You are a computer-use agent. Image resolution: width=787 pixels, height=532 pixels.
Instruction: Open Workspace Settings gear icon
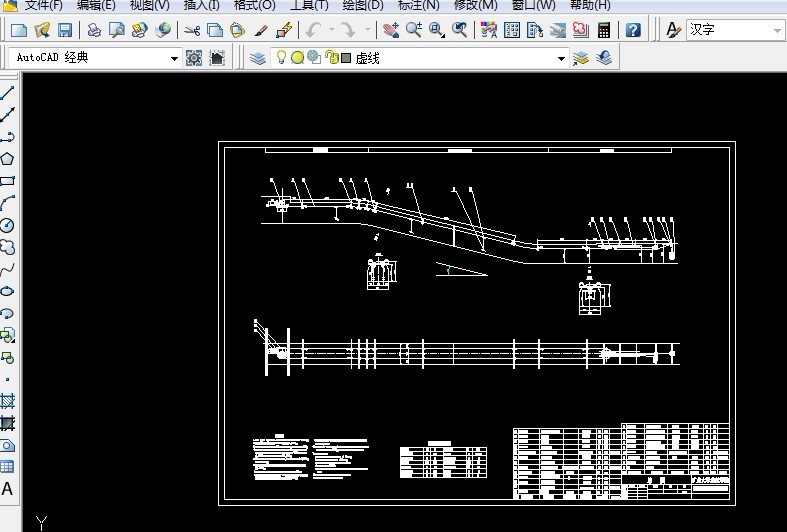click(x=194, y=58)
